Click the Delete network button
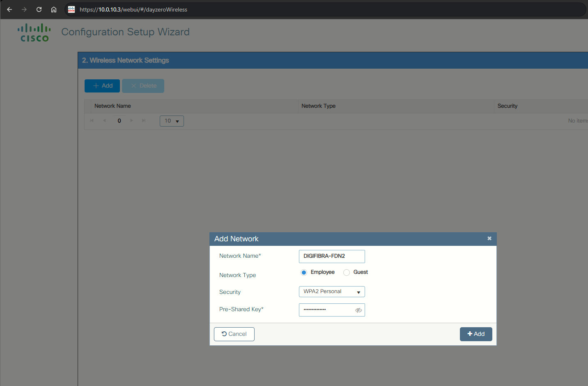The image size is (588, 386). tap(143, 86)
